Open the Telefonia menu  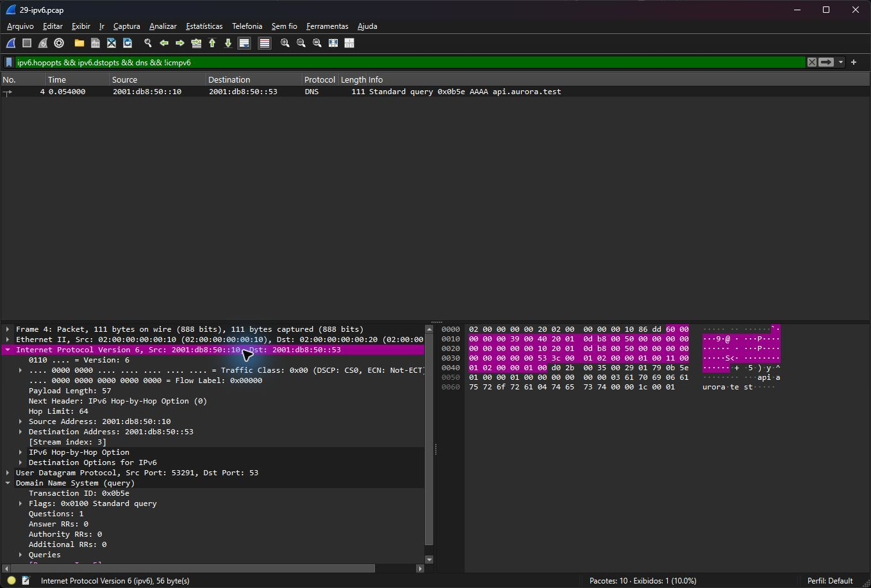pos(247,26)
